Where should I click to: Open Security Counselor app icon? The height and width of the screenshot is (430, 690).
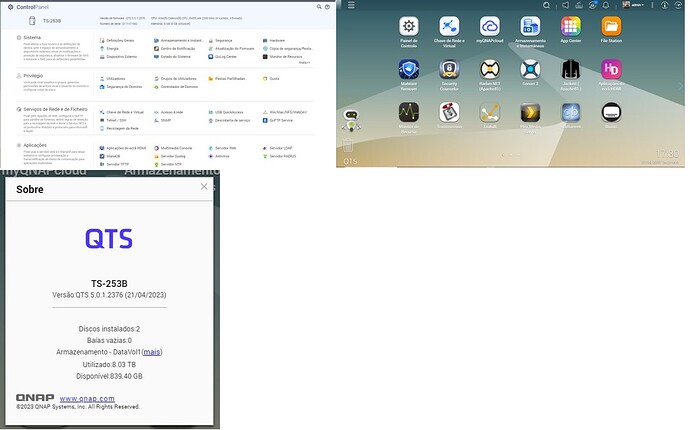449,69
